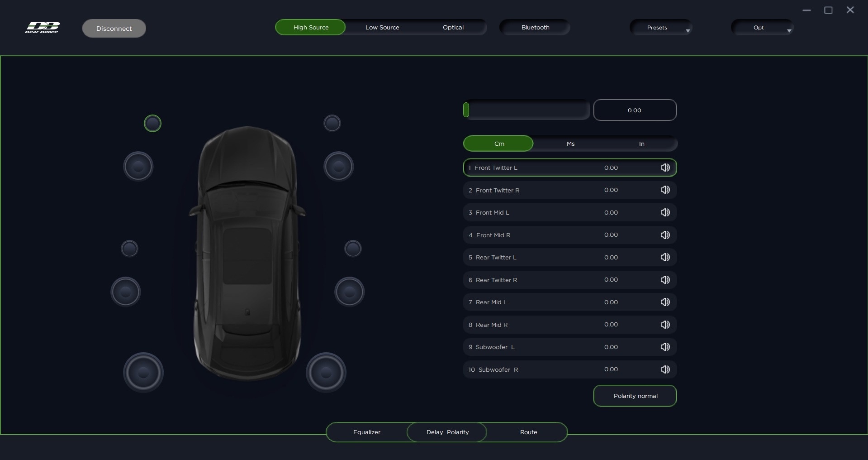868x460 pixels.
Task: Mute the Front Mid R channel speaker icon
Action: coord(665,235)
